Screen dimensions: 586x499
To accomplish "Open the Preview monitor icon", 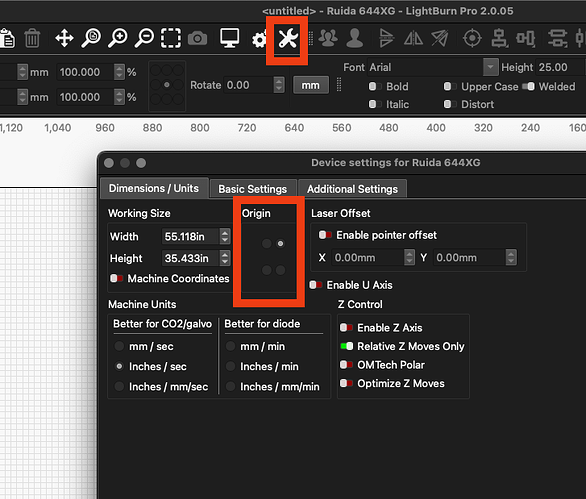I will [229, 38].
